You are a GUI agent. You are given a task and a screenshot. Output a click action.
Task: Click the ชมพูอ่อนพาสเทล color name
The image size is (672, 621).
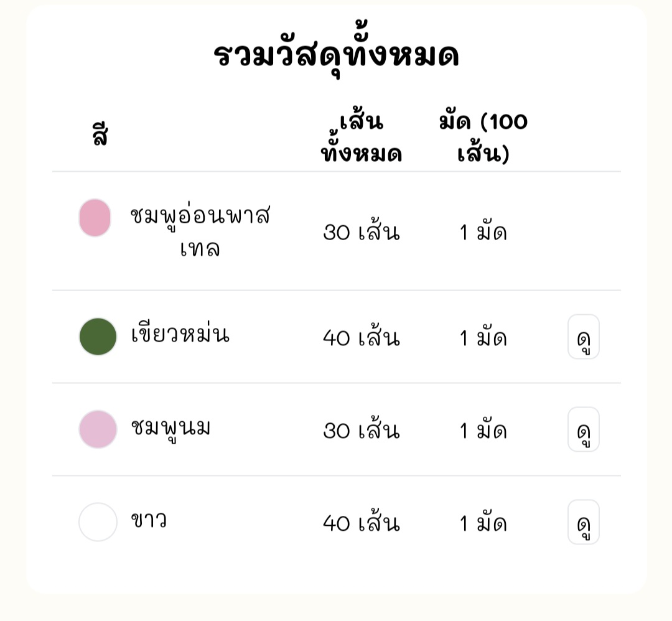click(200, 231)
